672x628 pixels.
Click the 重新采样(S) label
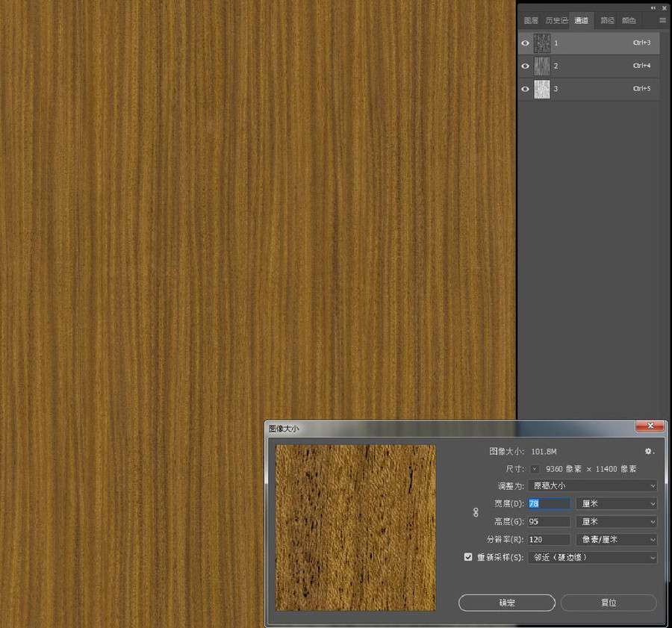click(x=500, y=557)
